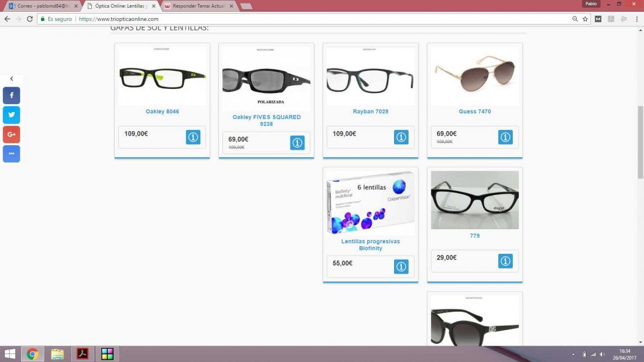The image size is (644, 362).
Task: Open File Explorer from taskbar
Action: coord(57,354)
